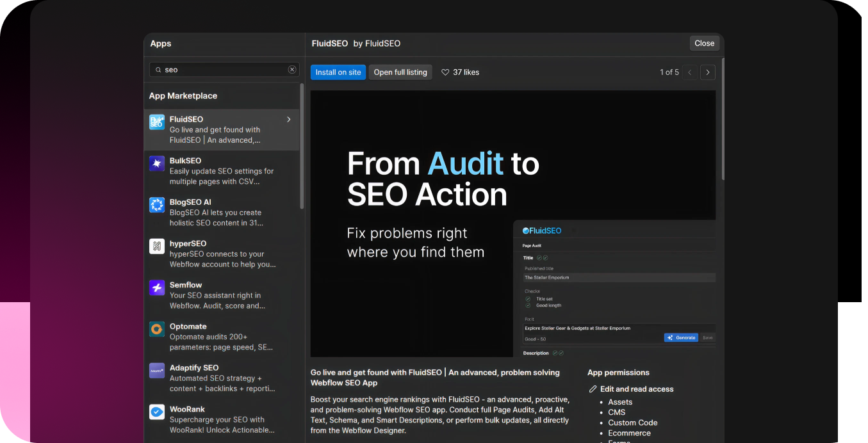Go to the previous screenshot
The image size is (868, 443).
(689, 72)
